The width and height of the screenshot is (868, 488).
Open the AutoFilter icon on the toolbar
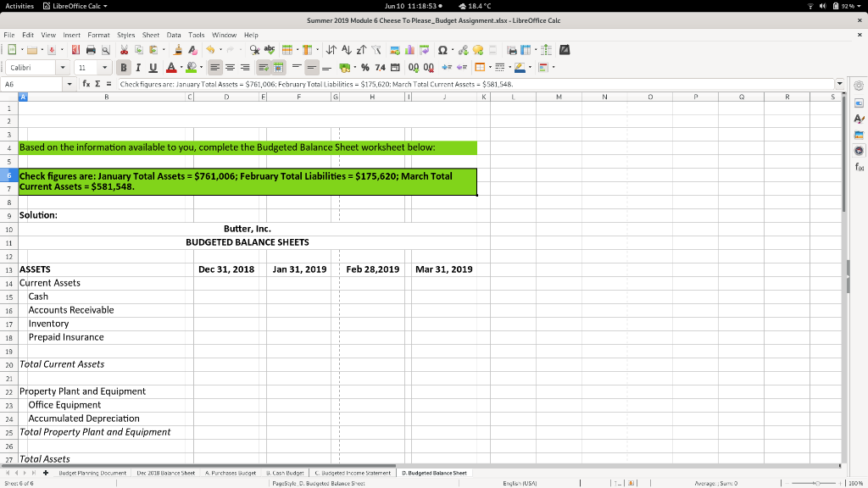tap(375, 50)
